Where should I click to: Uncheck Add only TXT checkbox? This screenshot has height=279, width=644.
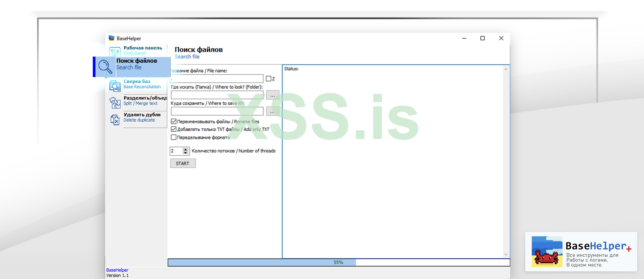click(173, 129)
